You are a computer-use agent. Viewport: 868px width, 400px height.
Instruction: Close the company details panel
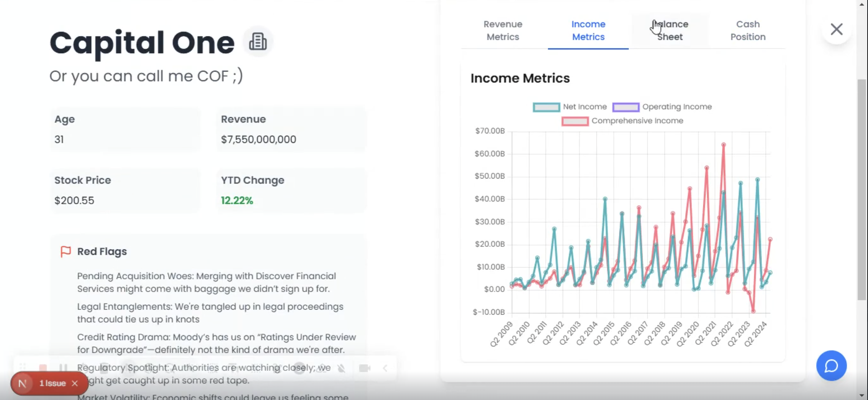pos(836,29)
